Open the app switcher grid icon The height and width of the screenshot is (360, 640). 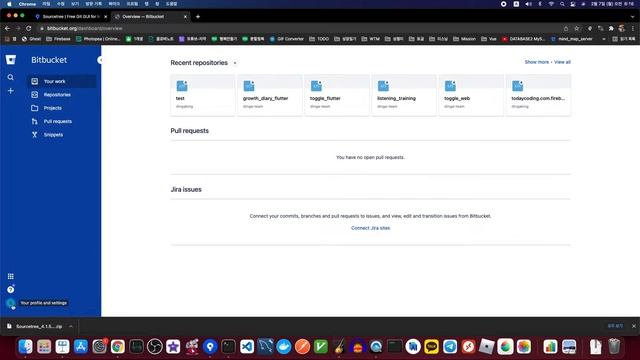(x=11, y=276)
